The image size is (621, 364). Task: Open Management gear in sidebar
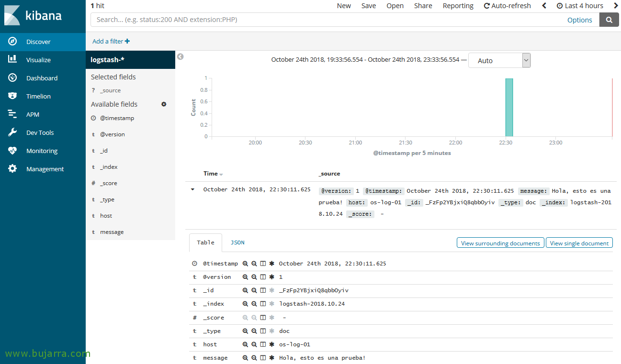[x=12, y=169]
